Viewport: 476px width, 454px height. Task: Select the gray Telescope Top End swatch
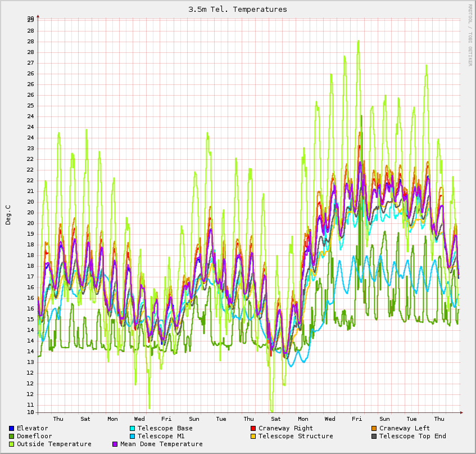(x=374, y=437)
